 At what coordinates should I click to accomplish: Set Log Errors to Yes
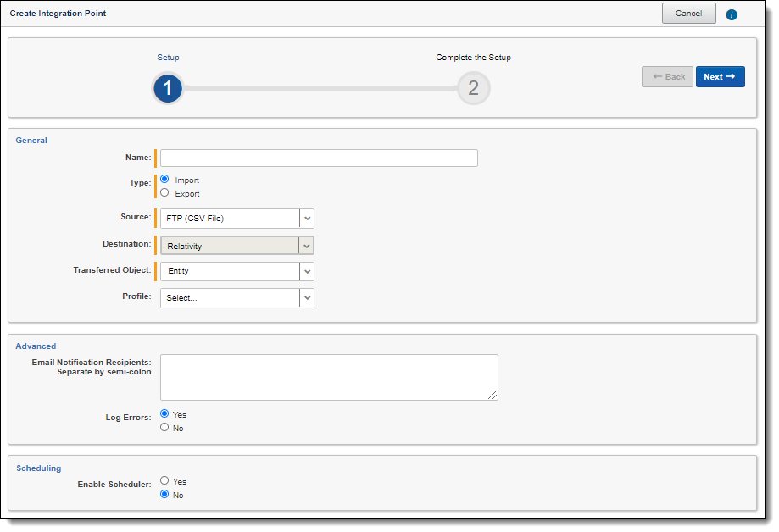pyautogui.click(x=164, y=414)
